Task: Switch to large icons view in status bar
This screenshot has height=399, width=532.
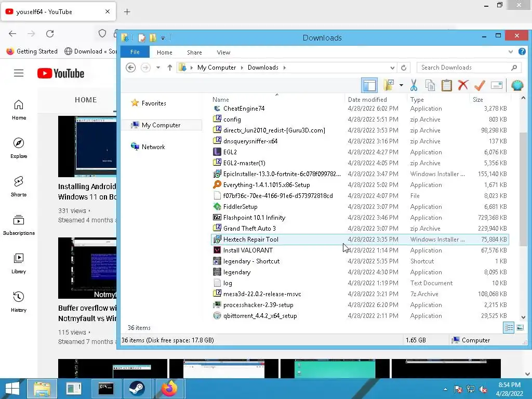Action: pyautogui.click(x=520, y=327)
